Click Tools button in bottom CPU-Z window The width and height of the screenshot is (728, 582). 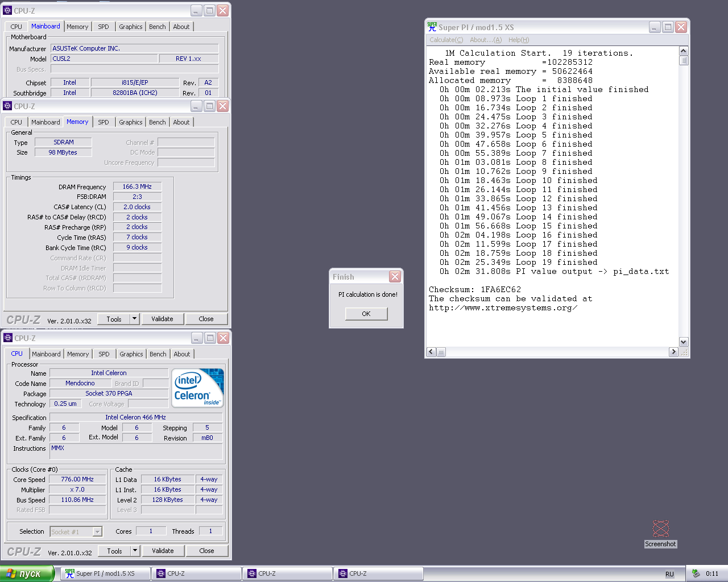[114, 551]
